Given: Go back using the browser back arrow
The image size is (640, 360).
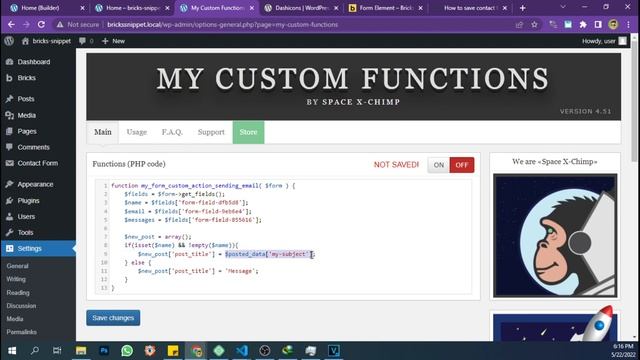Looking at the screenshot, I should (x=11, y=24).
